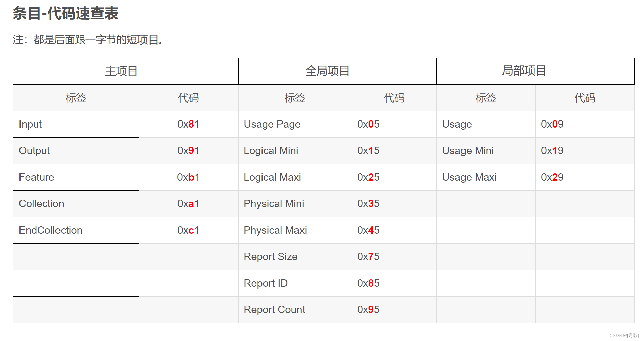
Task: Click the code 0x09
Action: coord(552,124)
